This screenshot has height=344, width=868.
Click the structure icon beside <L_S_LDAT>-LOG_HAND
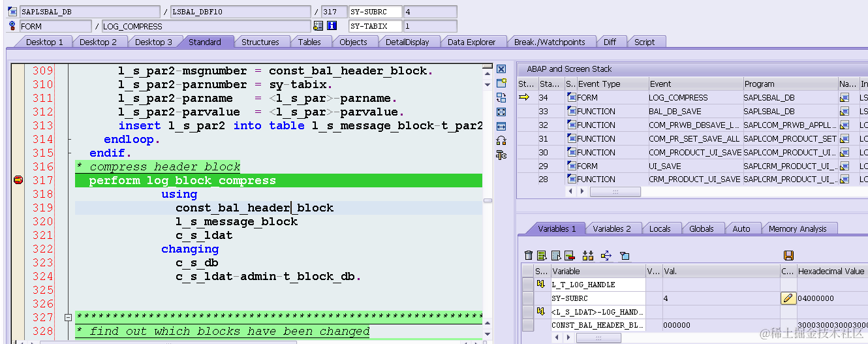pyautogui.click(x=540, y=311)
